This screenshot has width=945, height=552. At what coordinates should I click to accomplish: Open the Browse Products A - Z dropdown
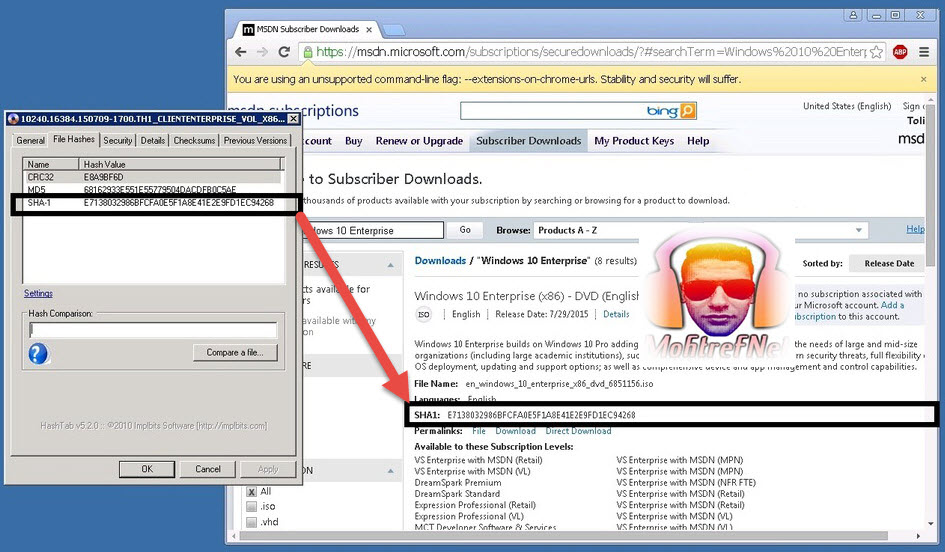700,230
